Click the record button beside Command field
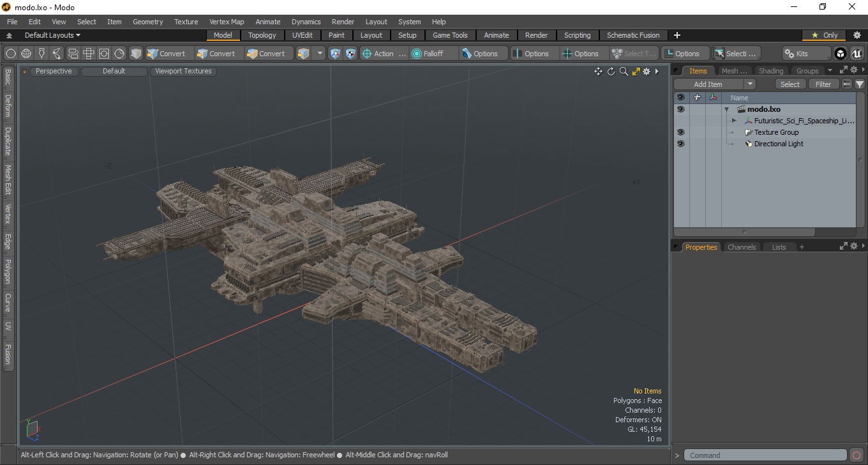Screen dimensions: 868x465 coord(857,455)
